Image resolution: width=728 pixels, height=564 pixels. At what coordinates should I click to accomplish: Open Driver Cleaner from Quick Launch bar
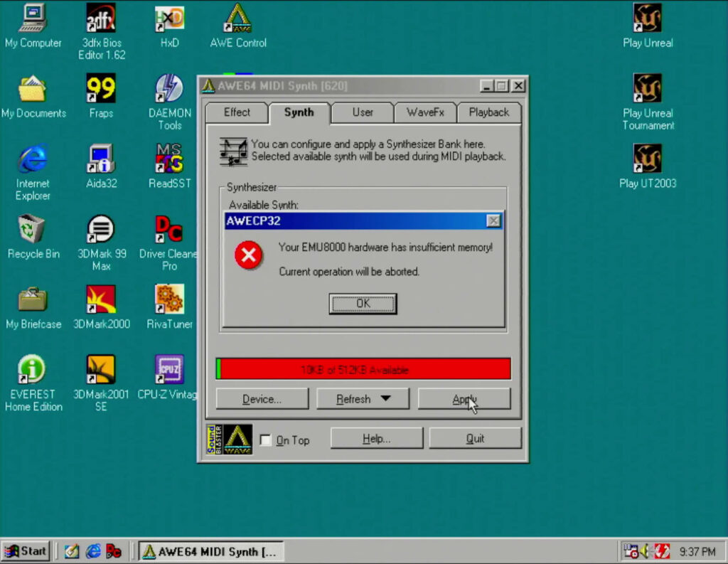114,551
